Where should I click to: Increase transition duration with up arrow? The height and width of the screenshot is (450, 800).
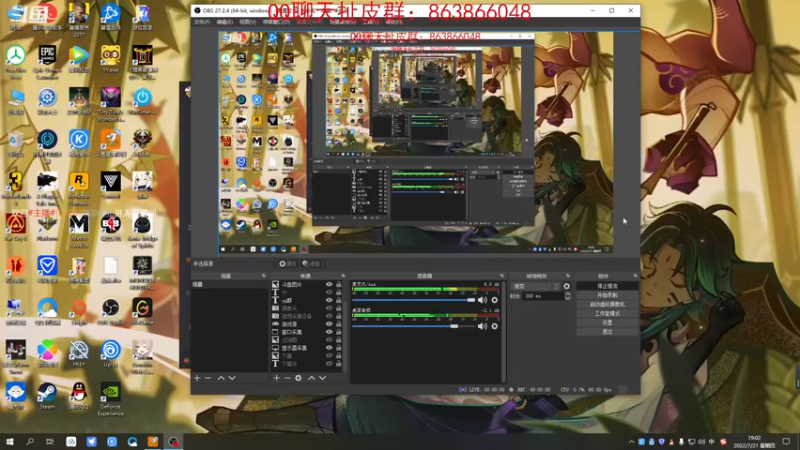(567, 294)
